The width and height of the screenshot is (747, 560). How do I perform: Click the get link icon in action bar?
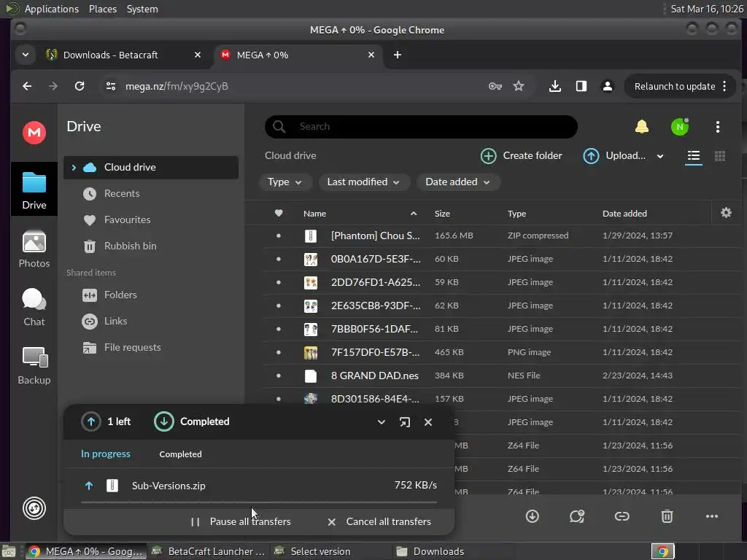click(x=622, y=516)
